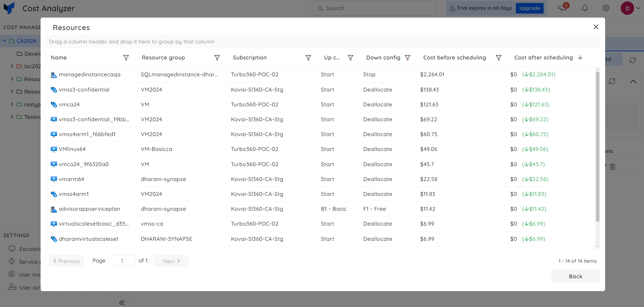Image resolution: width=644 pixels, height=307 pixels.
Task: Open the notifications bell
Action: click(x=585, y=8)
